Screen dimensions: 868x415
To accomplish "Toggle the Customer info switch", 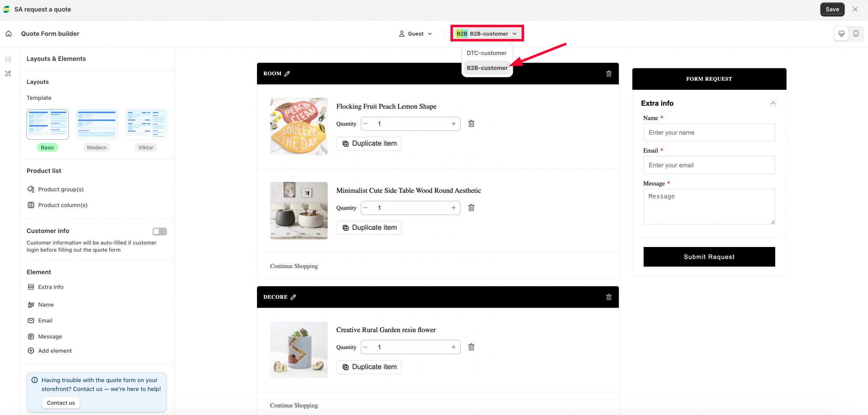I will [160, 231].
